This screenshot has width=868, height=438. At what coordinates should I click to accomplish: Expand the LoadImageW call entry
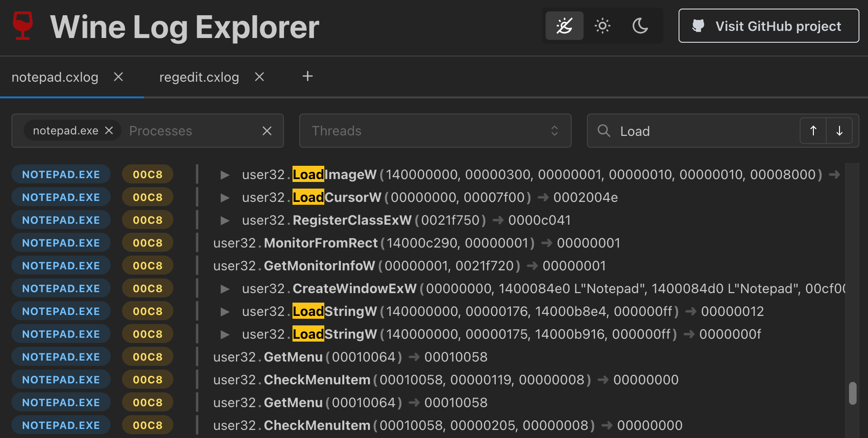[225, 175]
